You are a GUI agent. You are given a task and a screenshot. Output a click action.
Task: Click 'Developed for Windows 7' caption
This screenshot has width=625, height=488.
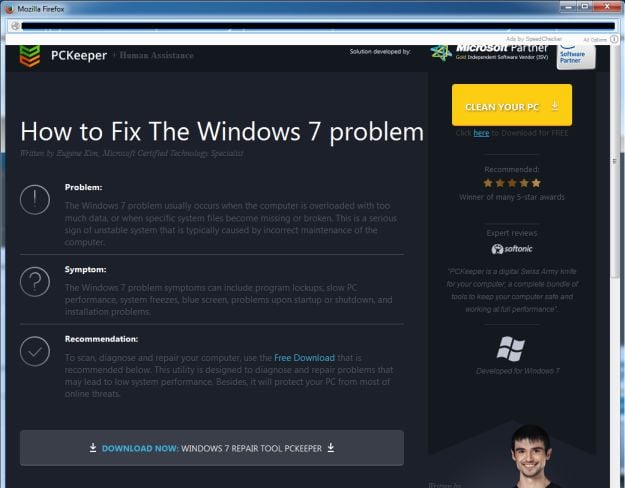click(x=517, y=371)
